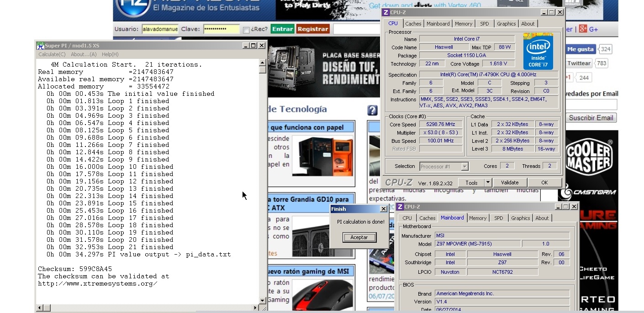The height and width of the screenshot is (313, 644).
Task: Switch to the Caches tab in upper CPU-Z
Action: pos(413,24)
